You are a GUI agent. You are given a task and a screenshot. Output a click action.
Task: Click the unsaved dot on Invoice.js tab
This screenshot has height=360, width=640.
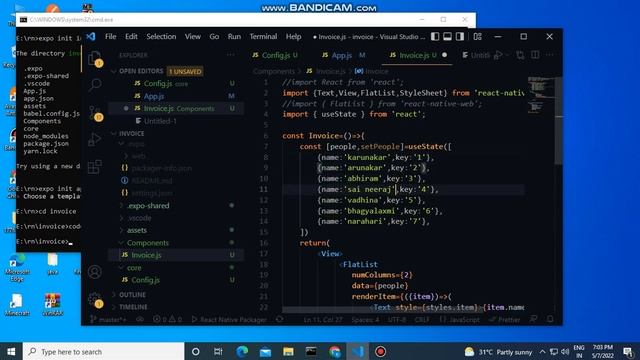pyautogui.click(x=444, y=55)
